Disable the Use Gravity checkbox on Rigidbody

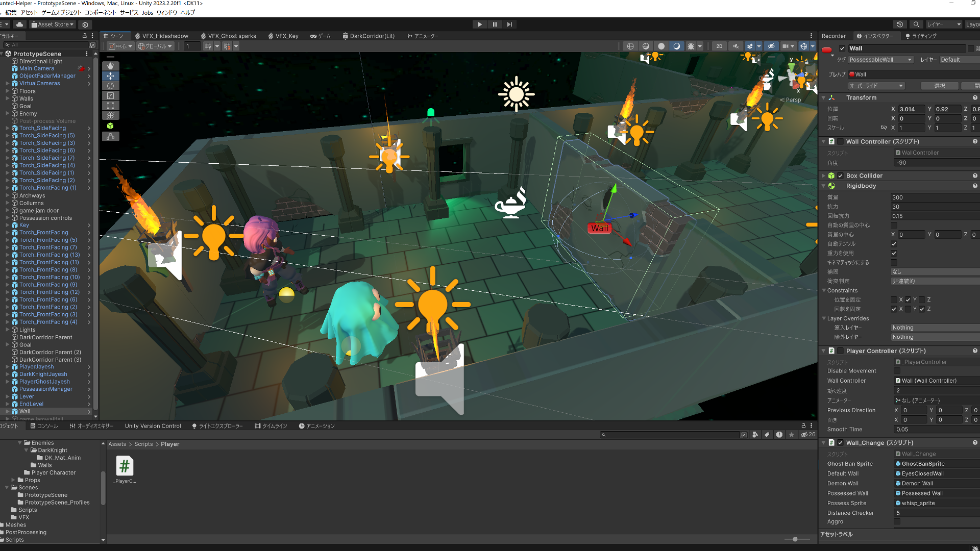click(894, 253)
